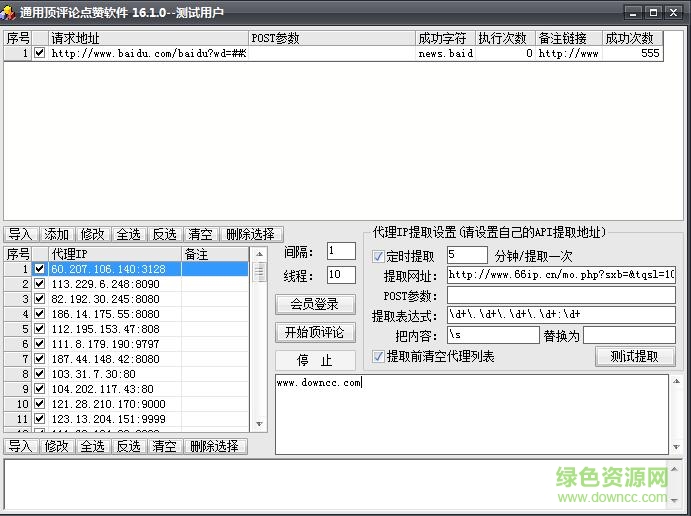Uncheck proxy 113.229.6.248:8090 in the list
The width and height of the screenshot is (691, 516).
pos(40,284)
